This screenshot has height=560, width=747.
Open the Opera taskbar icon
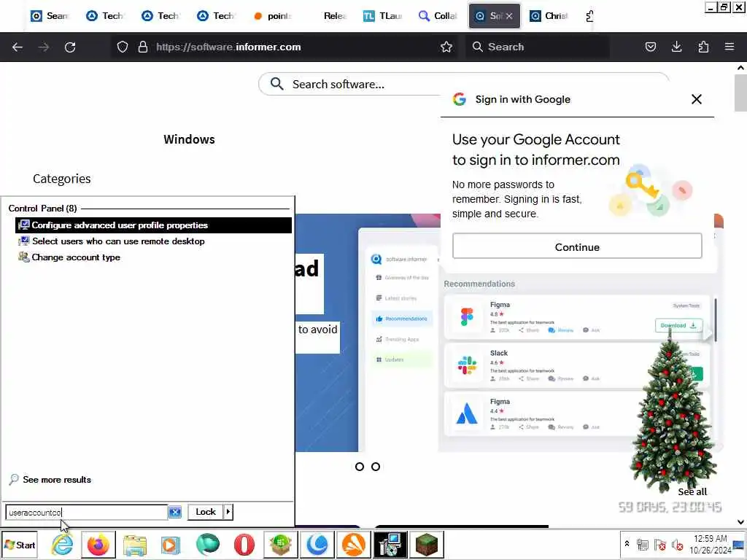244,545
